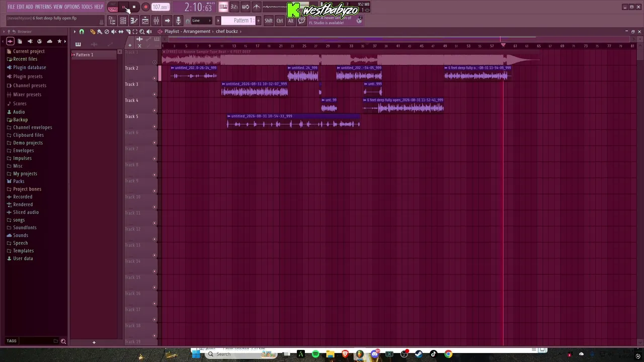Screen dimensions: 644x362
Task: Select Pattern 1 in the picker panel
Action: click(94, 55)
